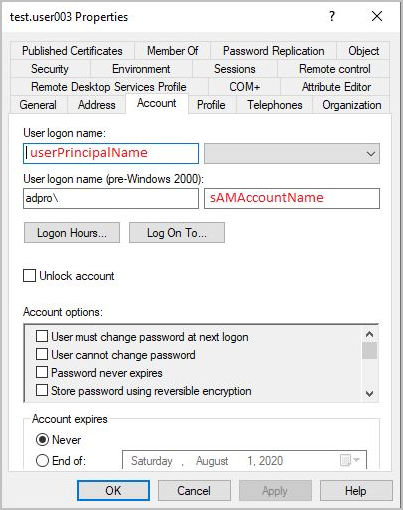The height and width of the screenshot is (510, 403).
Task: Click the OK button
Action: (113, 491)
